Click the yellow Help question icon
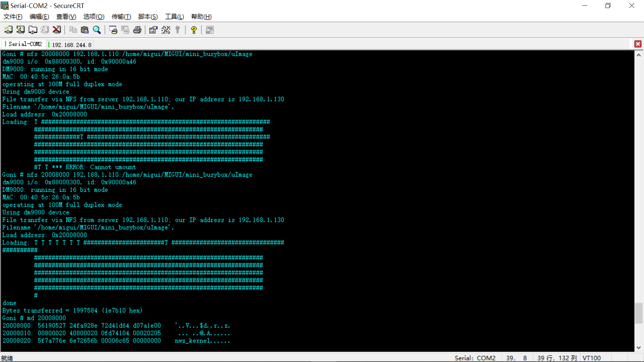The image size is (644, 362). click(194, 30)
